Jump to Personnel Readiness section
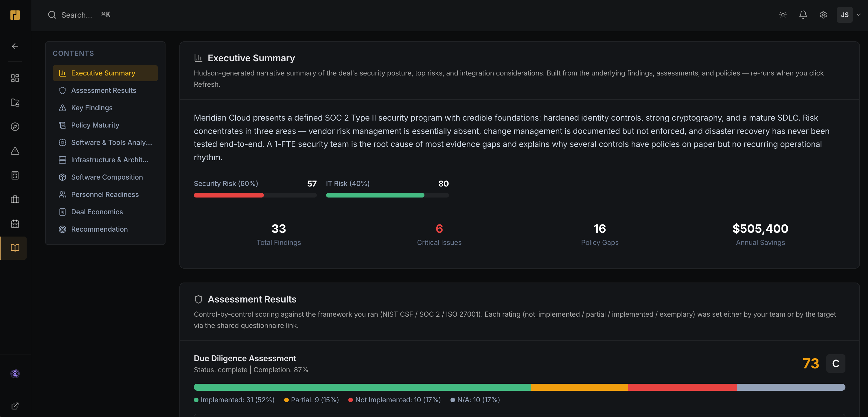The image size is (868, 417). [105, 194]
